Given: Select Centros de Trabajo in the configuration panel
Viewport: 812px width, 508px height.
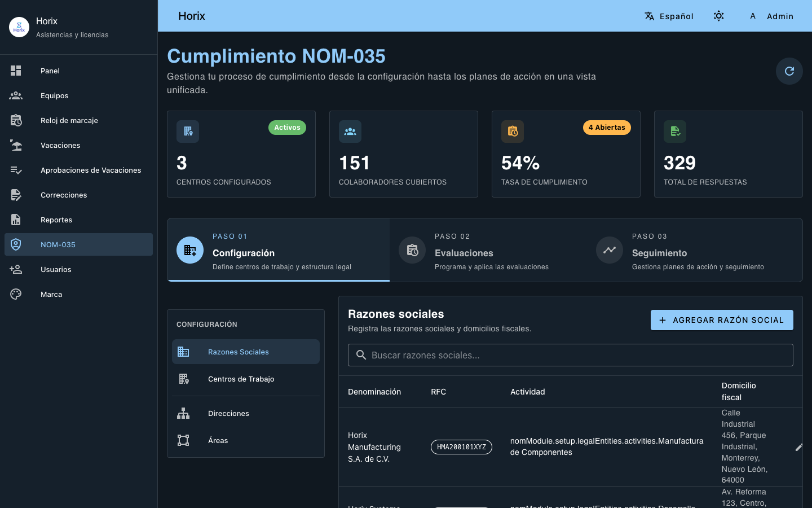Looking at the screenshot, I should tap(241, 379).
